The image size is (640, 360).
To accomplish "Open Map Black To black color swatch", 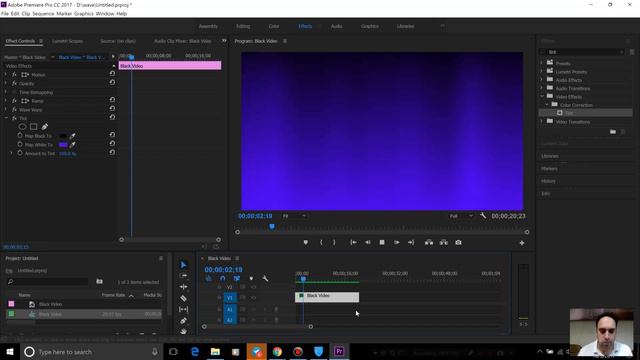I will coord(63,136).
